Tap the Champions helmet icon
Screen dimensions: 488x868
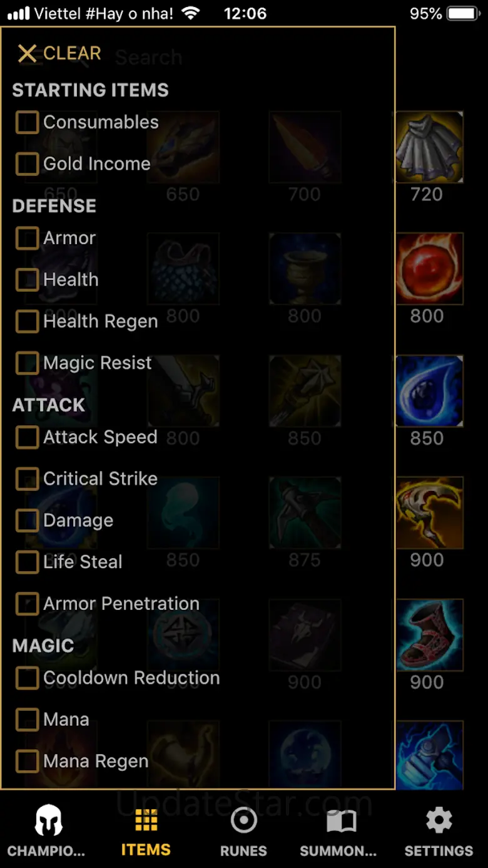(x=48, y=820)
